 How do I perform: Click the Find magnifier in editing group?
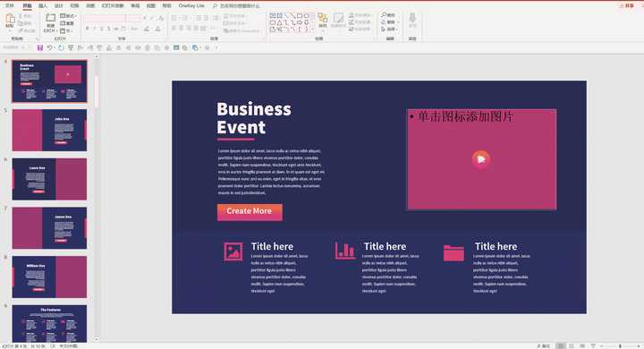click(x=388, y=15)
